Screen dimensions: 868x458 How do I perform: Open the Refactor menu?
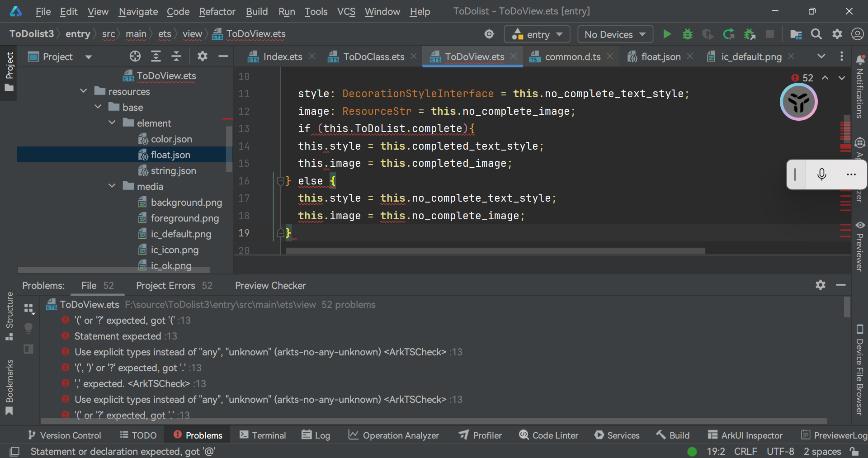[217, 11]
